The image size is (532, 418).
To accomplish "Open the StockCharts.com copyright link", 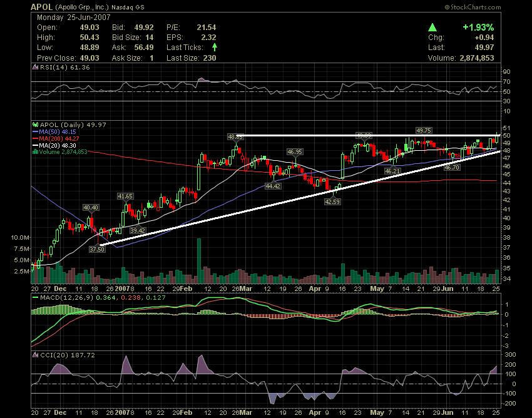I will click(473, 7).
